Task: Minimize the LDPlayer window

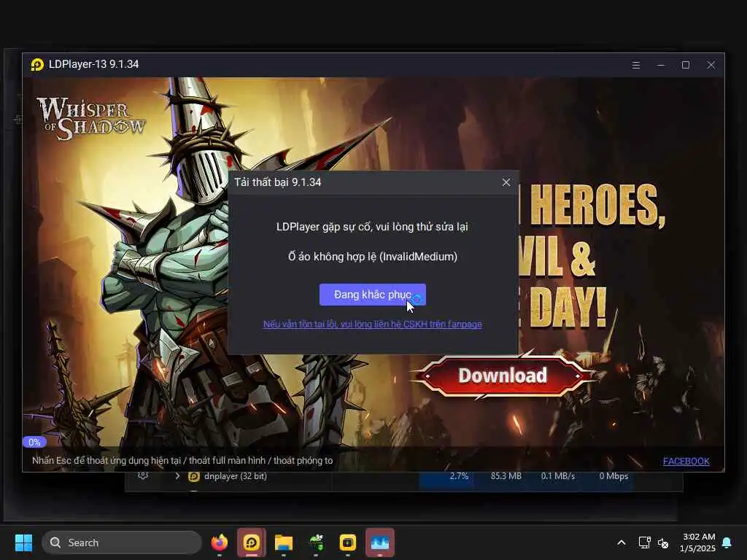Action: [660, 65]
